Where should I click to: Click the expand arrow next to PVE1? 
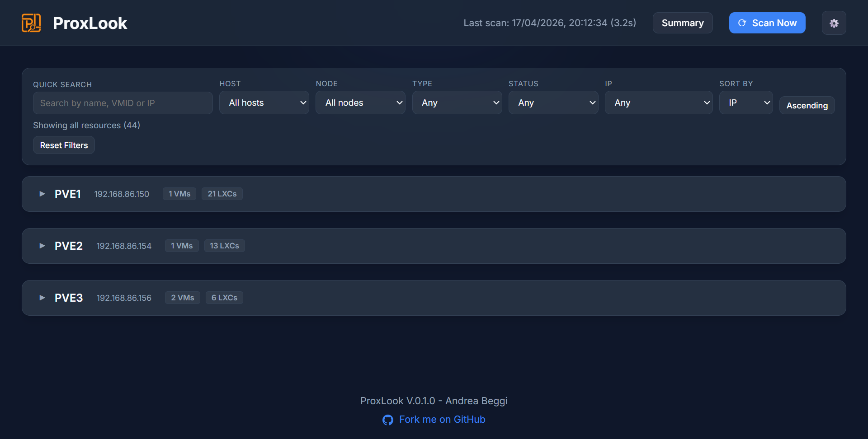click(42, 194)
